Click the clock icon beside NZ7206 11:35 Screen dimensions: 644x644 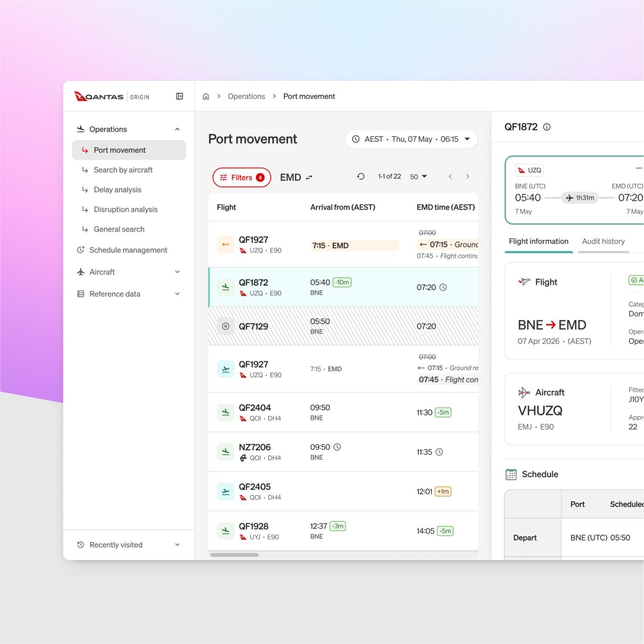point(439,452)
